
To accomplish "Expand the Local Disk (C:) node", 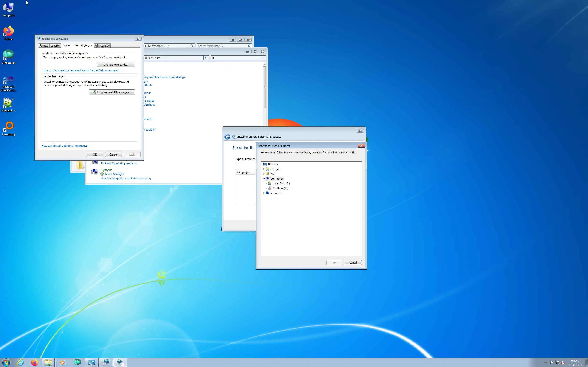I will [266, 183].
